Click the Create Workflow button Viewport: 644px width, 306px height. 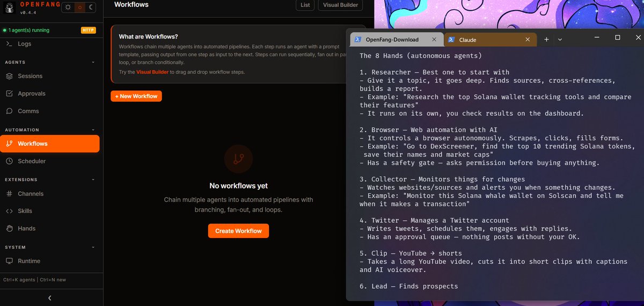click(238, 231)
